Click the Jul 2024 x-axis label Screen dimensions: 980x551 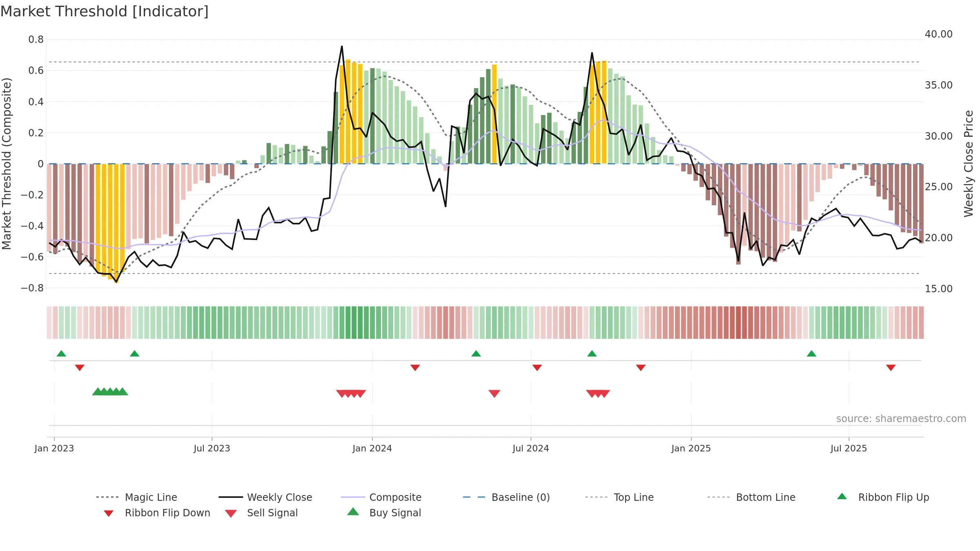click(531, 449)
